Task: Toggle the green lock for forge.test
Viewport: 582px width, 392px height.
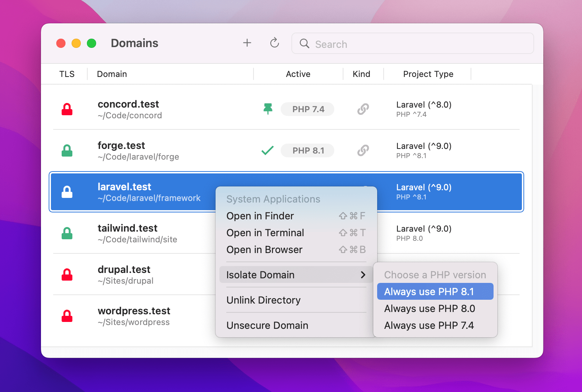Action: (67, 151)
